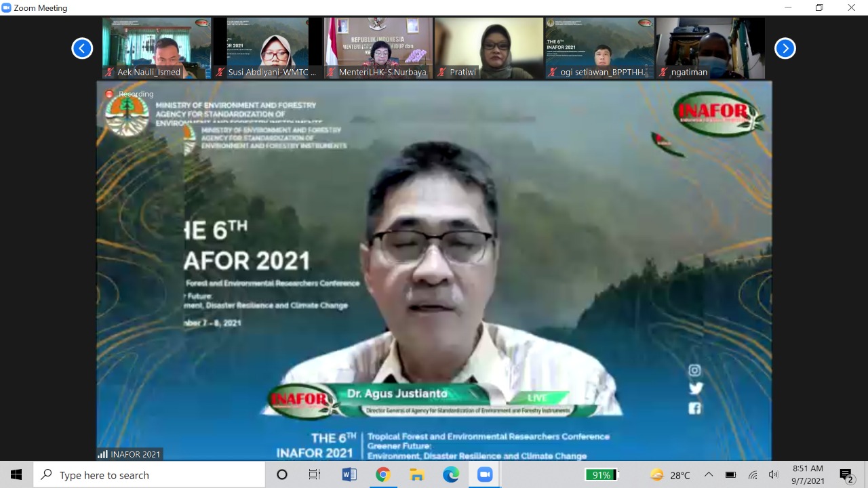868x488 pixels.
Task: Click the red Recording indicator
Action: click(110, 94)
